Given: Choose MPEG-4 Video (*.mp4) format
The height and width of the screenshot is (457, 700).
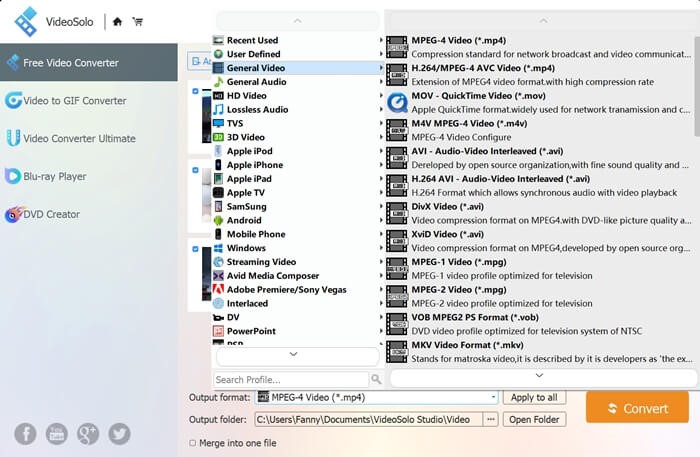Looking at the screenshot, I should coord(539,47).
